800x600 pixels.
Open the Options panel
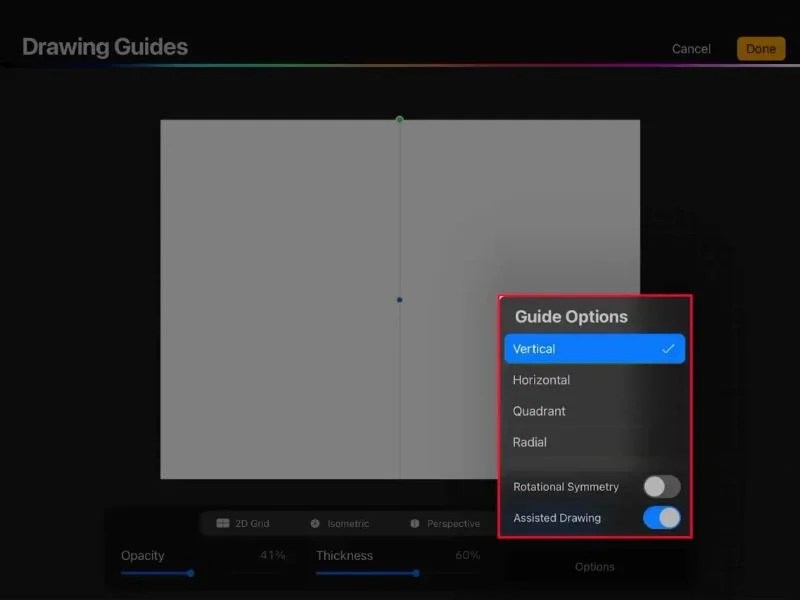(594, 566)
